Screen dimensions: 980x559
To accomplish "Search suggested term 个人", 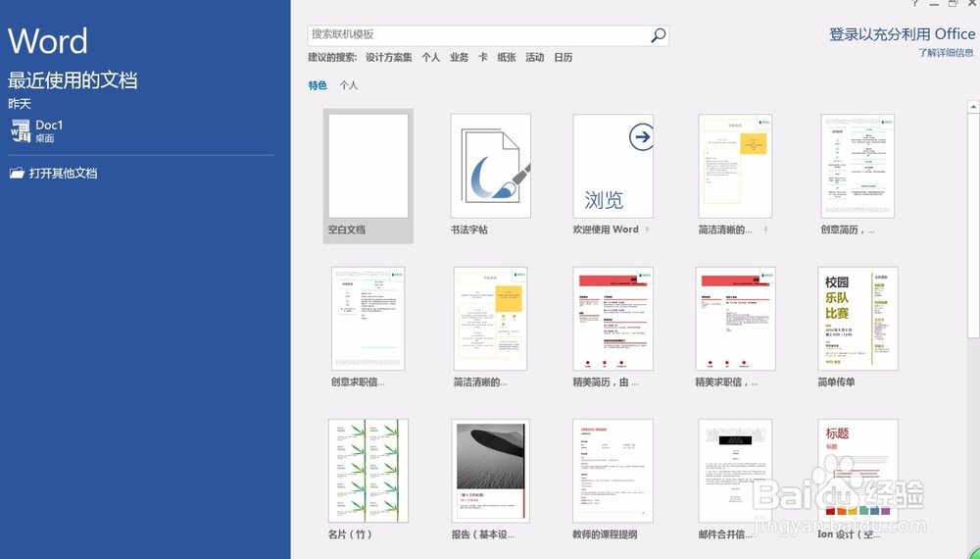I will (430, 58).
